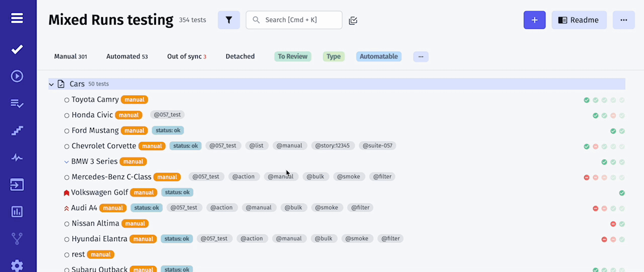Select the circle next to Chevrolet Corvette
This screenshot has height=272, width=644.
[66, 147]
